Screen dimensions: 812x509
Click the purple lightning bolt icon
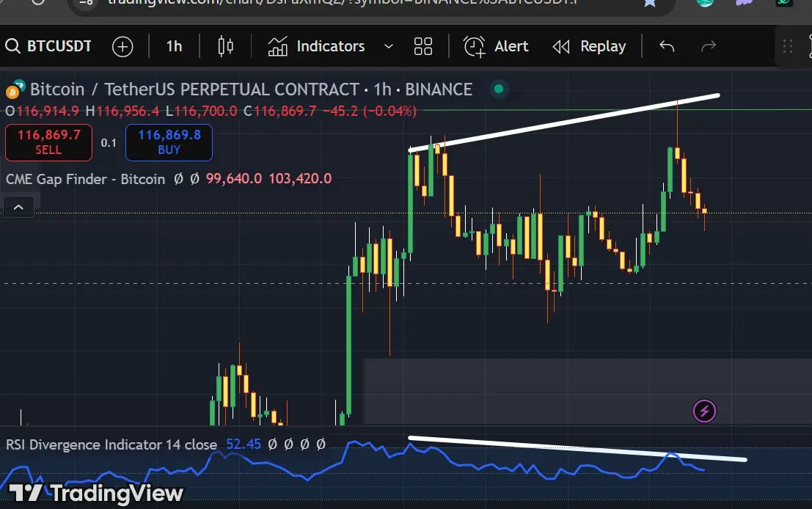click(704, 411)
